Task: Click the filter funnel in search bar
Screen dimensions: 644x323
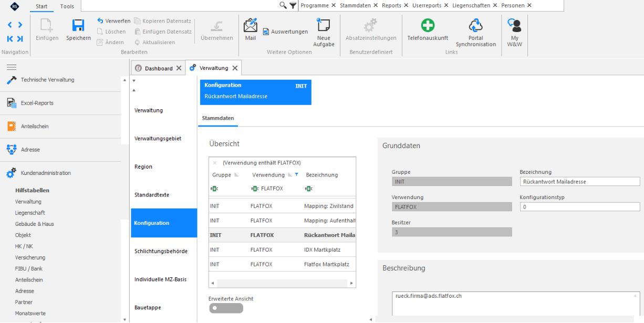Action: point(293,5)
